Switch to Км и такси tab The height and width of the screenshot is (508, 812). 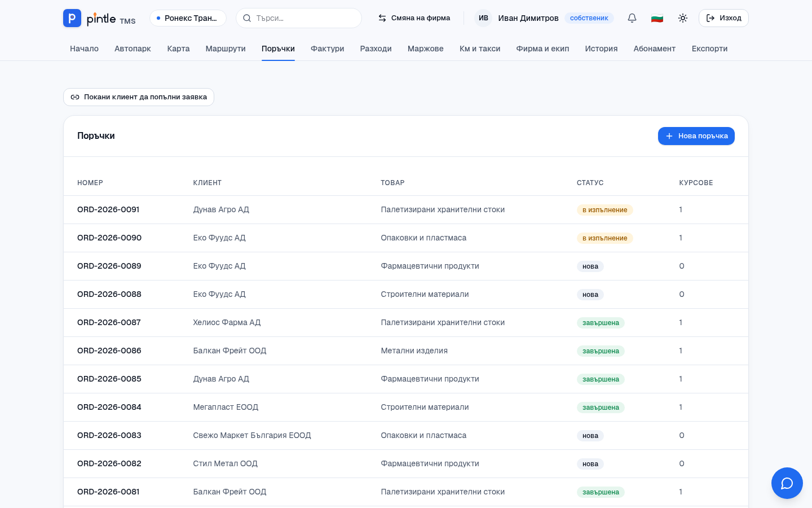480,49
